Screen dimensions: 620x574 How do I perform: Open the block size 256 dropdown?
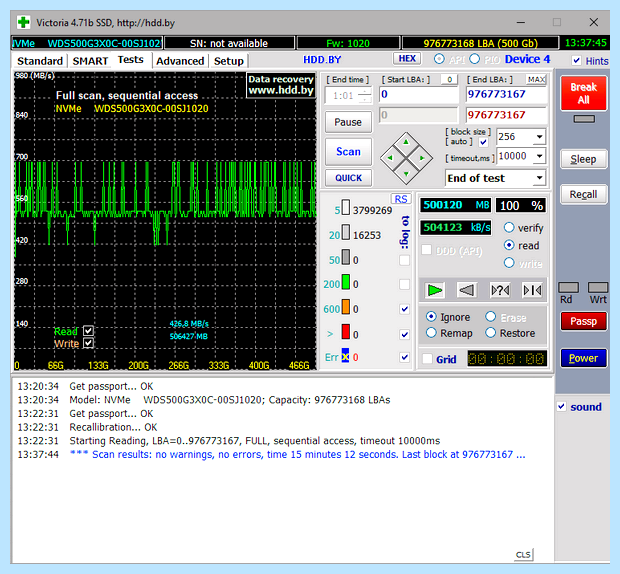540,137
